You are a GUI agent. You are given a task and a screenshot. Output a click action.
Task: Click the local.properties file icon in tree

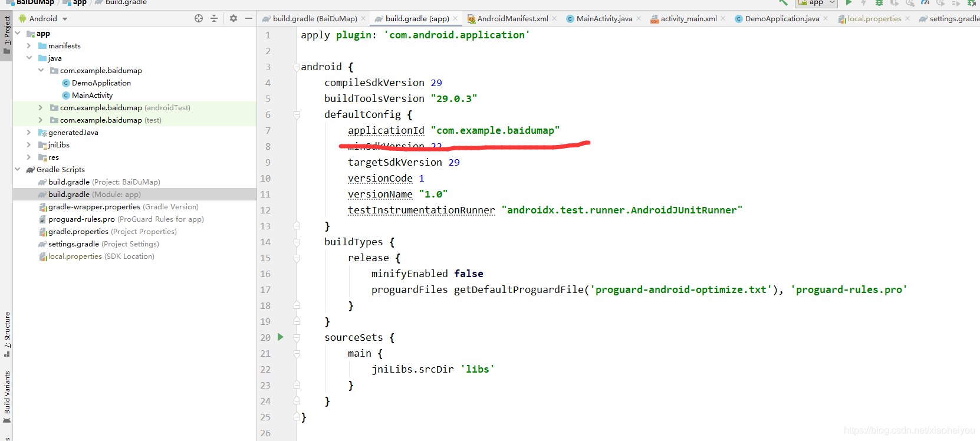[x=43, y=256]
